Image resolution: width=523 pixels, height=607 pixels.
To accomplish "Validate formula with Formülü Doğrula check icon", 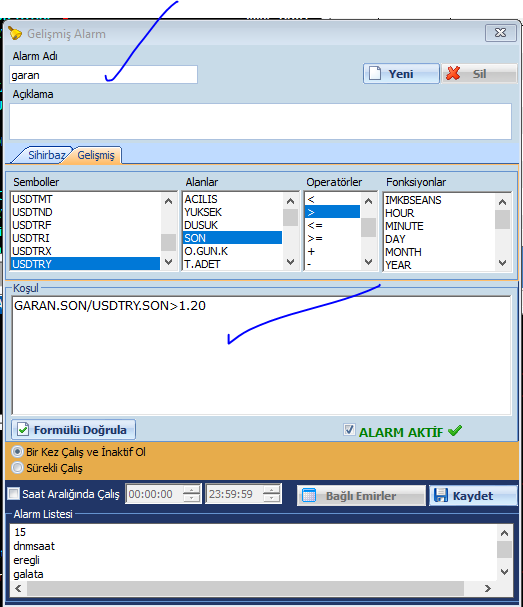I will click(x=23, y=429).
